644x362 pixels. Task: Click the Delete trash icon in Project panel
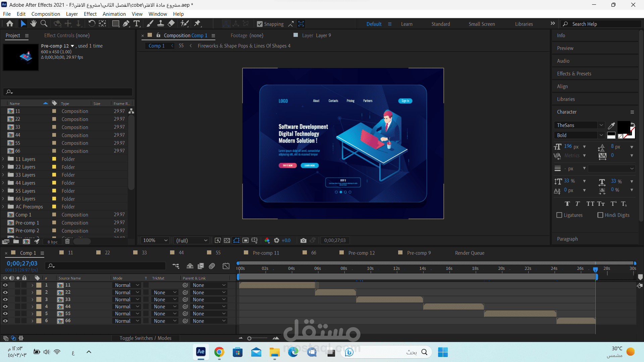click(x=67, y=242)
